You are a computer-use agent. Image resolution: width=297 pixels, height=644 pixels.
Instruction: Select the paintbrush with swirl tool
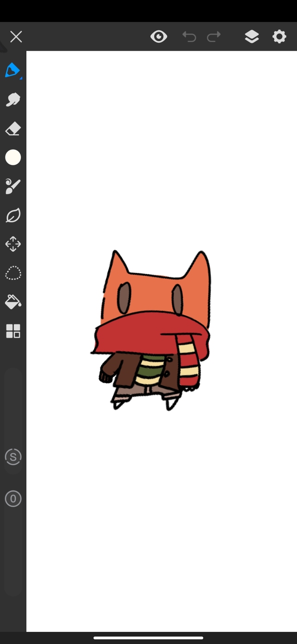pyautogui.click(x=13, y=187)
